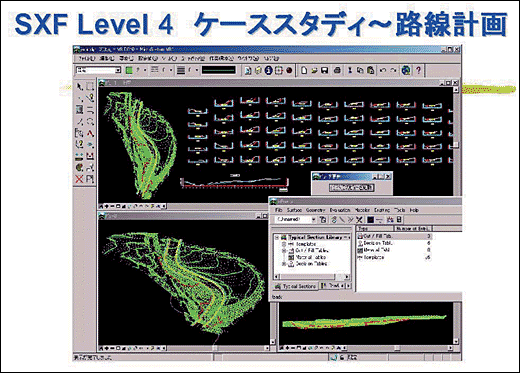Image resolution: width=520 pixels, height=373 pixels.
Task: Collapse the Typical Section Library node
Action: pyautogui.click(x=277, y=237)
